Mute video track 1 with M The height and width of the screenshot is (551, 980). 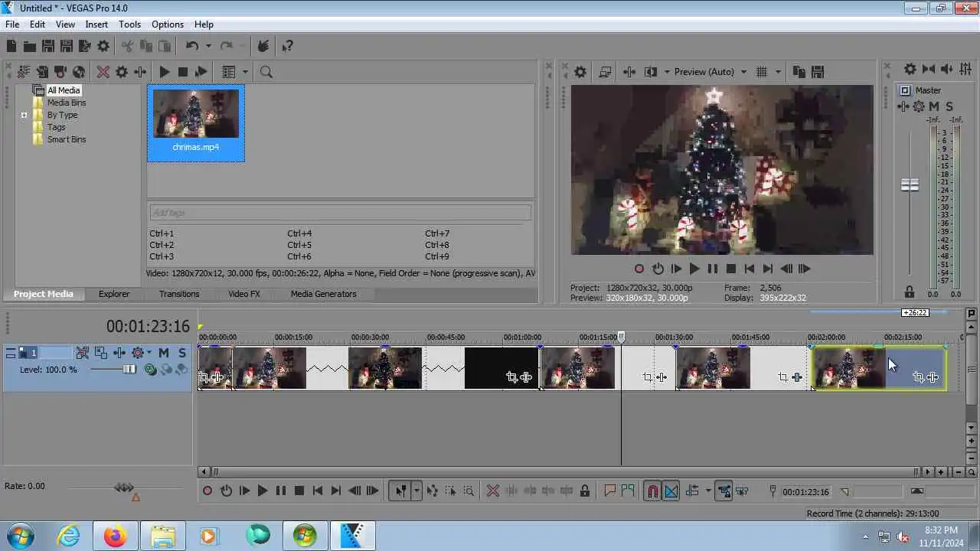(x=163, y=353)
